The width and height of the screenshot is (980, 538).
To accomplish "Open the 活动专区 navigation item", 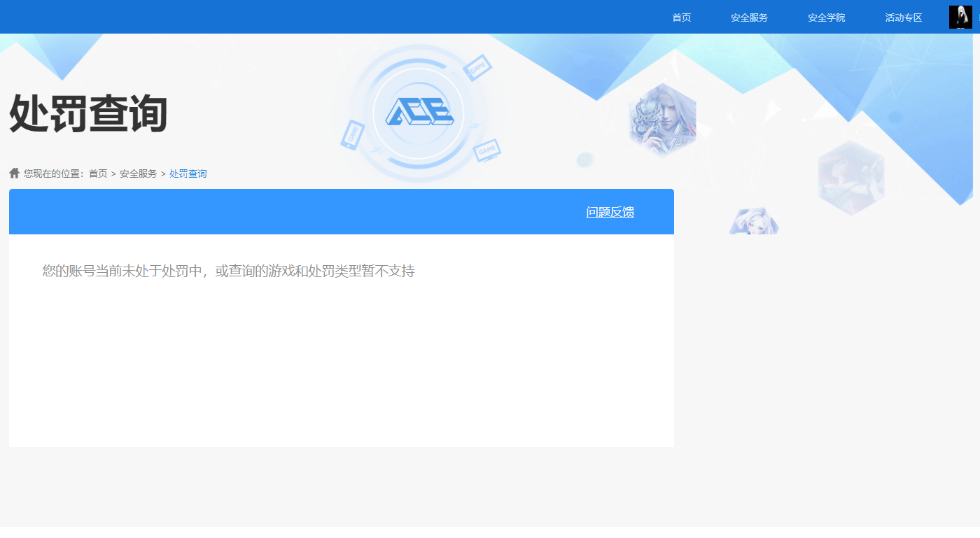I will tap(903, 17).
